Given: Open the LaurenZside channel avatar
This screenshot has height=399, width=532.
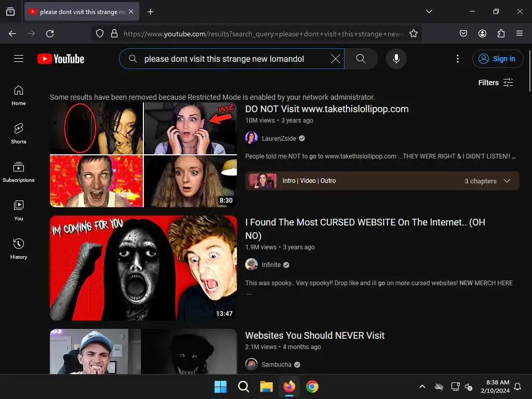Looking at the screenshot, I should point(251,138).
